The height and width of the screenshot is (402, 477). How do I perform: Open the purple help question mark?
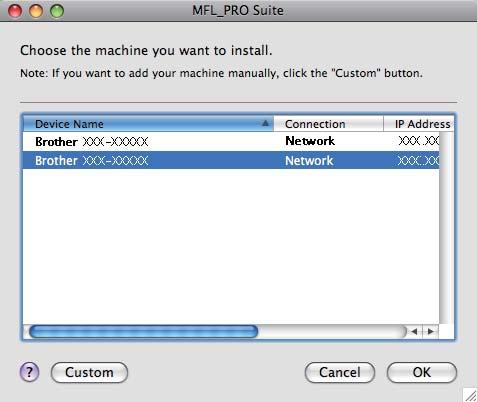point(30,372)
